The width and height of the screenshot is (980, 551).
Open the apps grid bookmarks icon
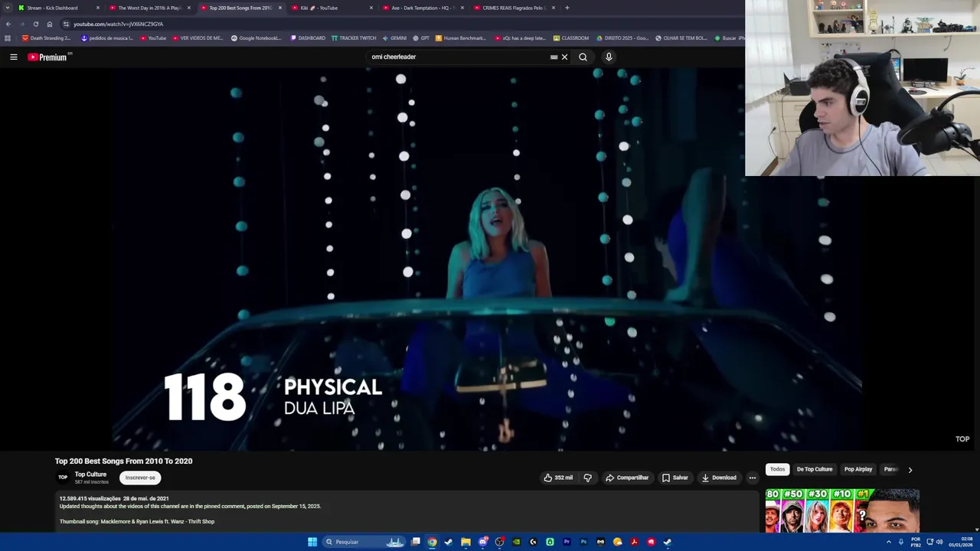8,37
